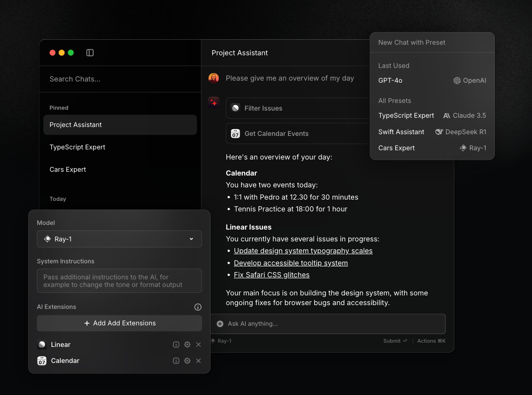
Task: Click the info icon beside AI Extensions
Action: tap(198, 307)
